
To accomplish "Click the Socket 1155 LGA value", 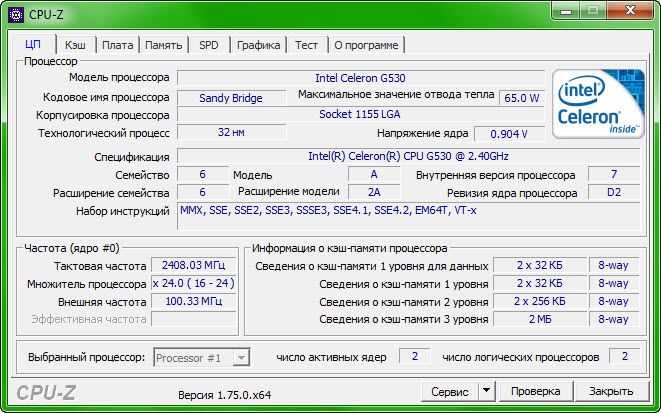I will (360, 114).
